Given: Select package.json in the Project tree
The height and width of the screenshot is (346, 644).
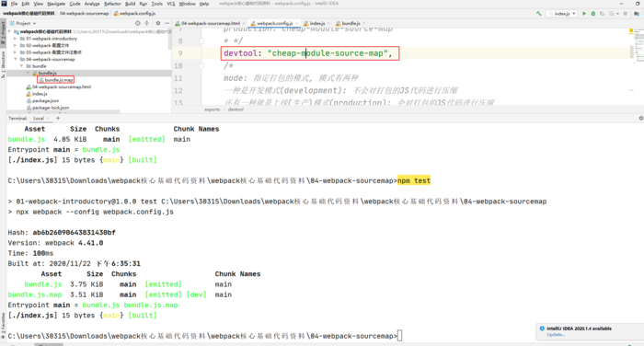Looking at the screenshot, I should [x=42, y=100].
